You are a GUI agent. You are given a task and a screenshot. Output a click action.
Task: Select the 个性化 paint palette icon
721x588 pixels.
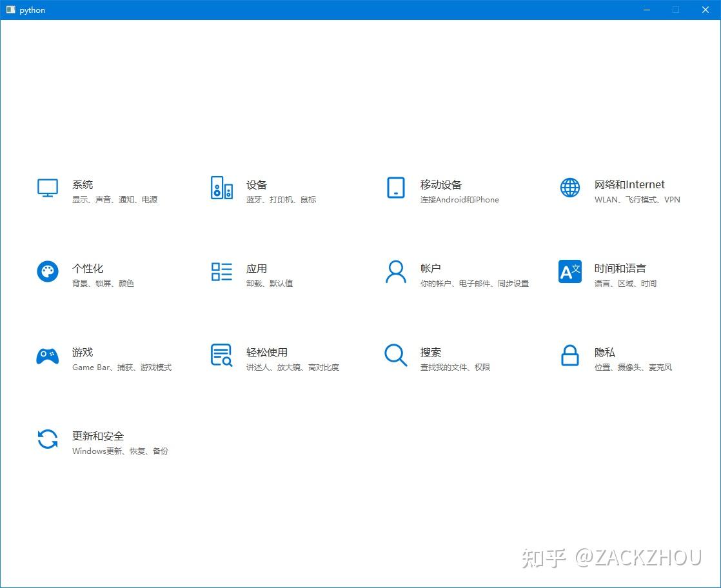47,271
